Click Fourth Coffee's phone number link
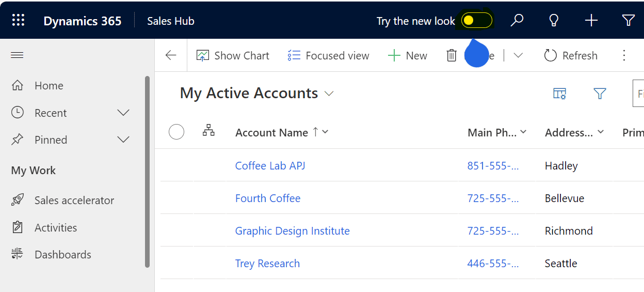 tap(493, 198)
